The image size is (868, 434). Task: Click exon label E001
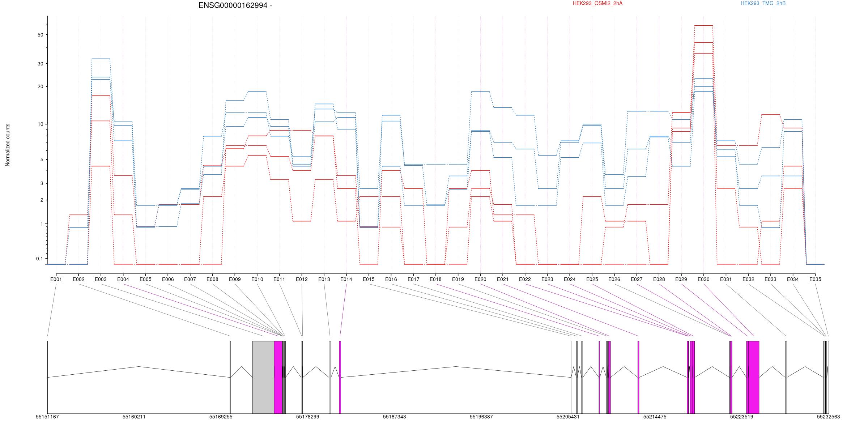56,279
